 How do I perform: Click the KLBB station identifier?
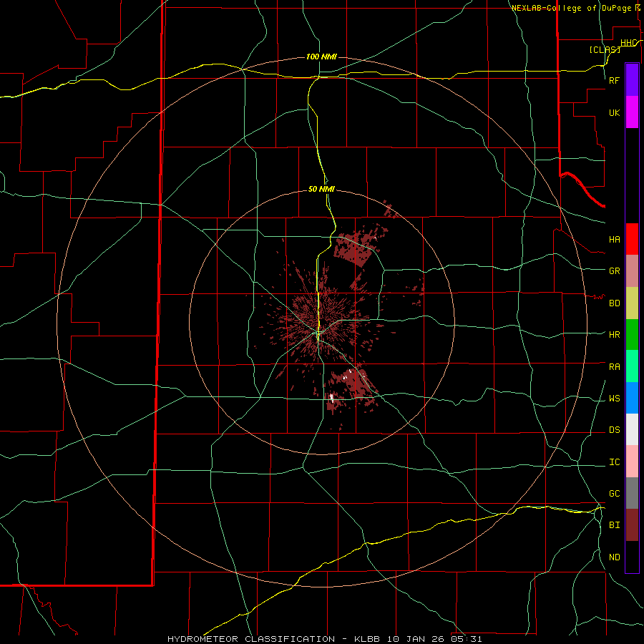click(x=367, y=639)
